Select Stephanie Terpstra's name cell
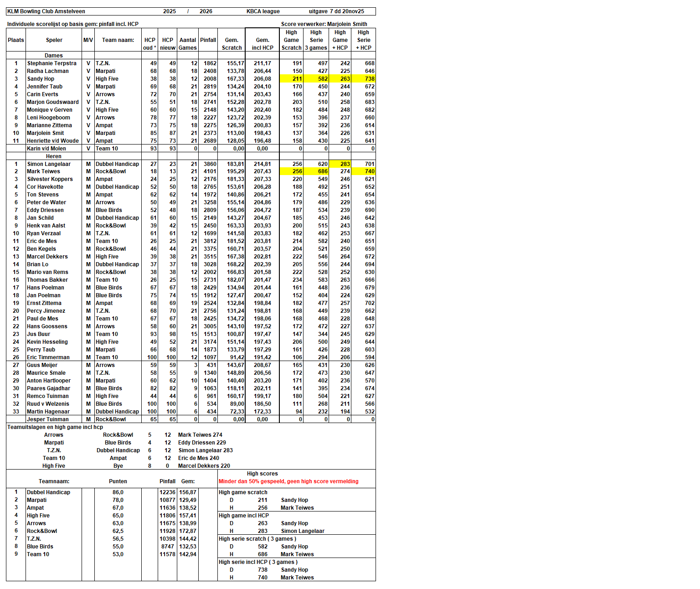 click(52, 63)
